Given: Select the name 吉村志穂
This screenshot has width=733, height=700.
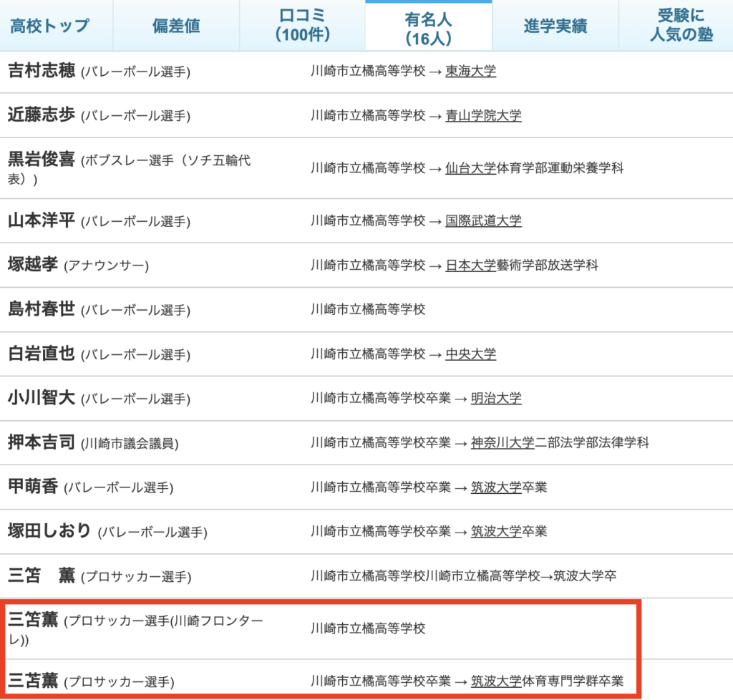Looking at the screenshot, I should coord(41,71).
